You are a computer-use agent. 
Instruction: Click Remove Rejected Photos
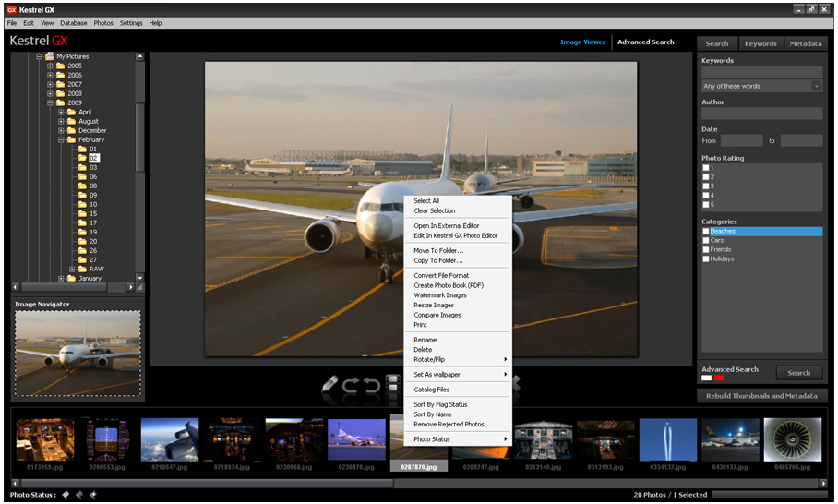pos(458,425)
